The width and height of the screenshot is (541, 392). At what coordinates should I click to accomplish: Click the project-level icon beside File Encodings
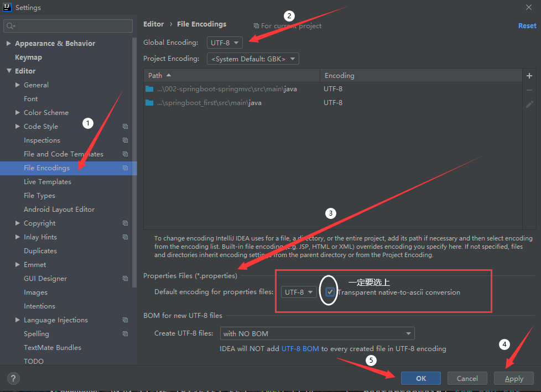point(125,168)
